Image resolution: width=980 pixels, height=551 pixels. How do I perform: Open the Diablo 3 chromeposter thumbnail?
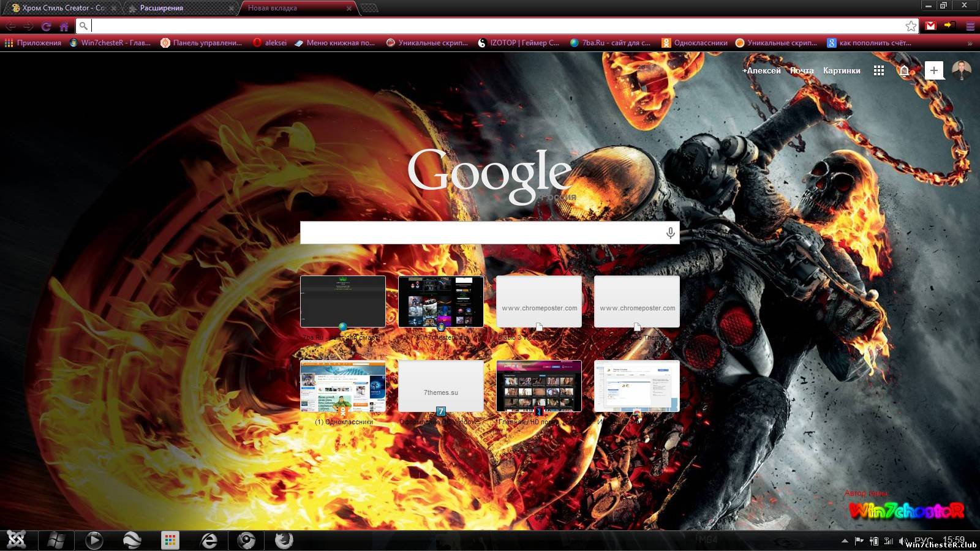pos(539,301)
